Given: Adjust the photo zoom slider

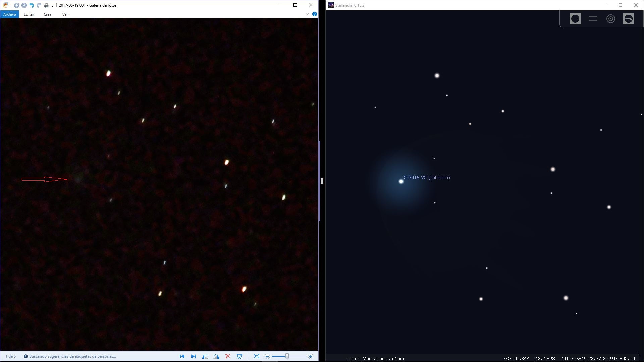Looking at the screenshot, I should click(287, 356).
